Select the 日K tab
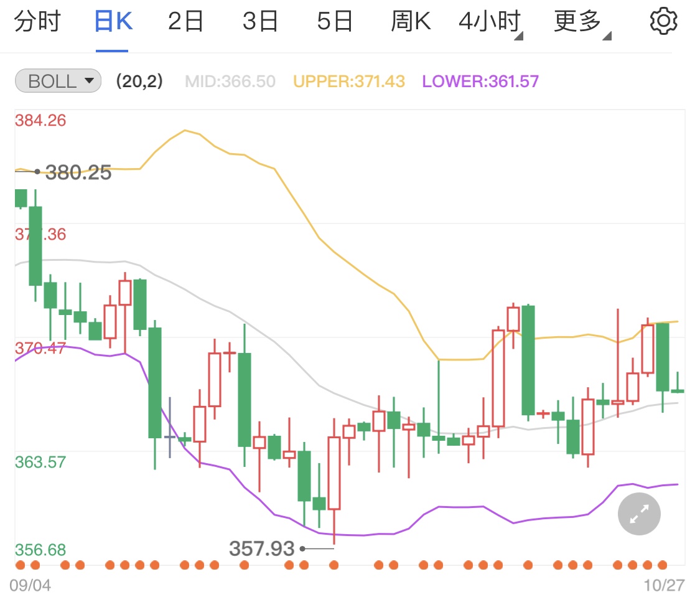Image resolution: width=700 pixels, height=602 pixels. point(113,21)
